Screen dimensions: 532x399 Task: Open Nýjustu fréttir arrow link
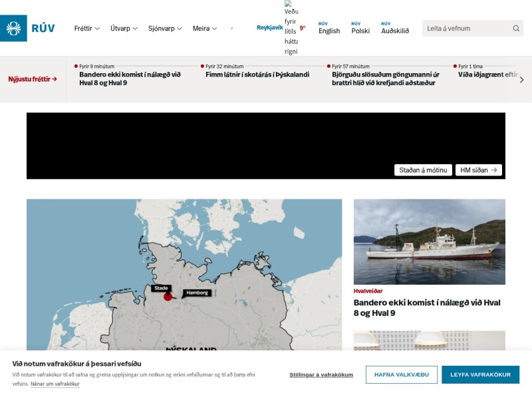[33, 79]
